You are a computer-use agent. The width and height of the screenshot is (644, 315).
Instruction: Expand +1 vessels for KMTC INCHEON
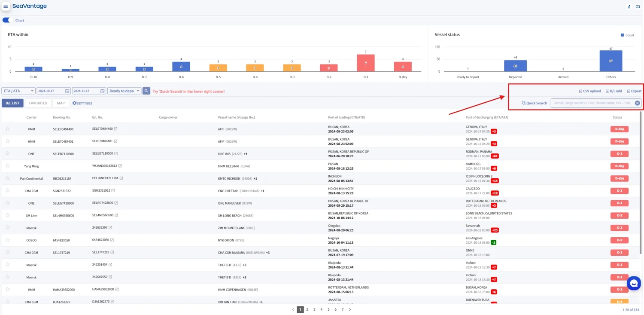pyautogui.click(x=255, y=178)
